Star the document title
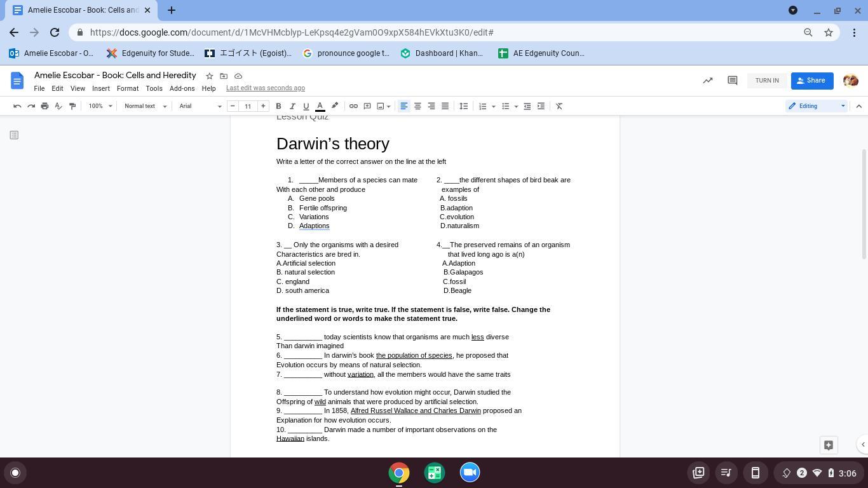The image size is (868, 488). pos(209,76)
